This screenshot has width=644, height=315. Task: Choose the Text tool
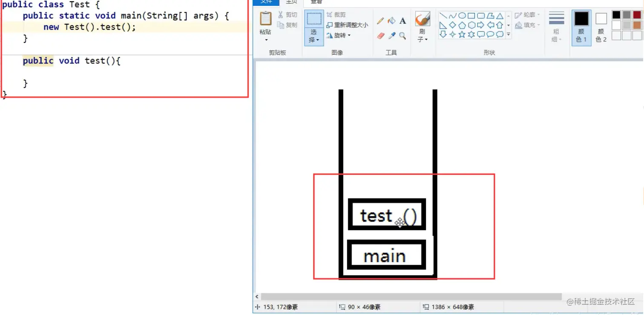[403, 20]
